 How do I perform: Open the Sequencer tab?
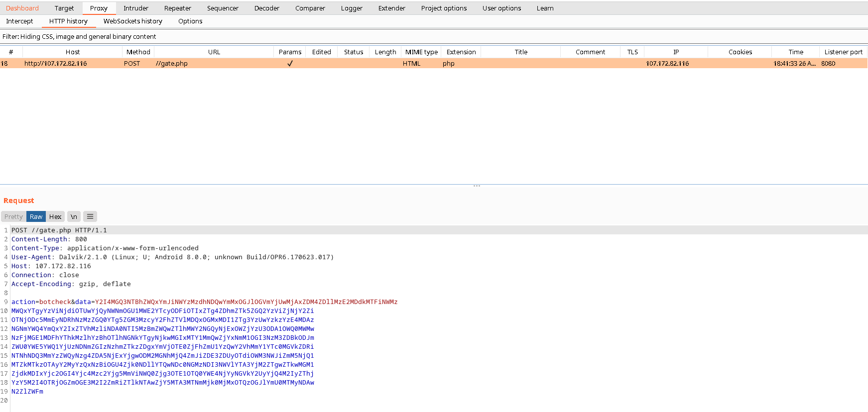(223, 8)
